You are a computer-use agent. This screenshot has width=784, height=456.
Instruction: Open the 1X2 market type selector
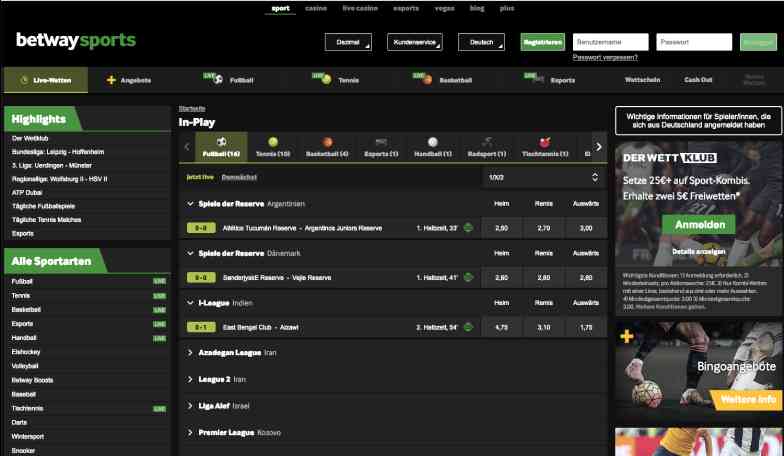544,178
